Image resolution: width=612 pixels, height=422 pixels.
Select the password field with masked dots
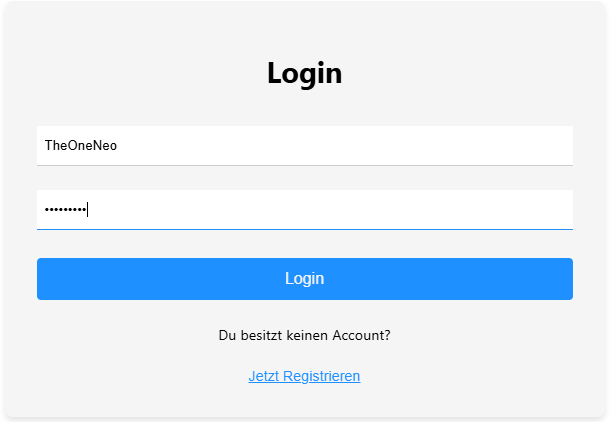click(x=305, y=210)
